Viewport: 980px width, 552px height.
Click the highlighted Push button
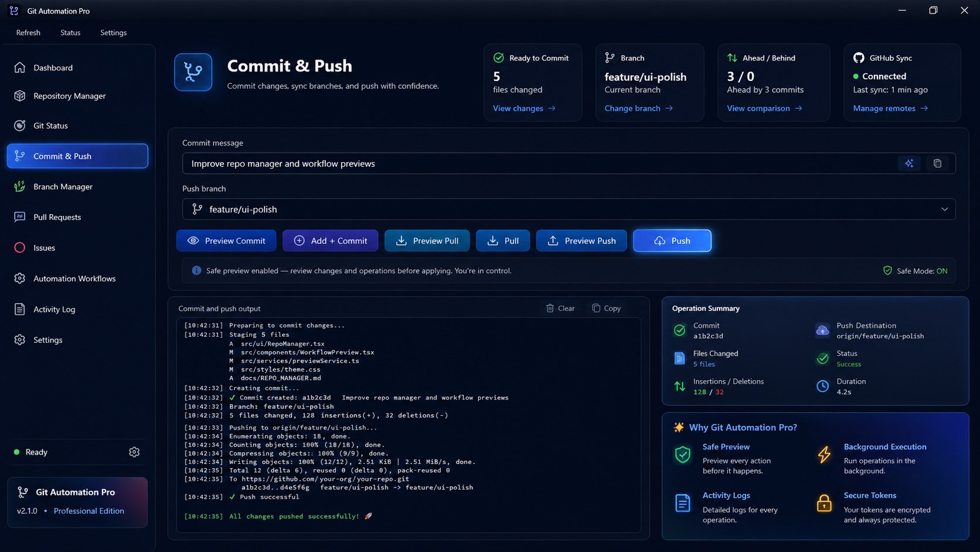coord(672,241)
